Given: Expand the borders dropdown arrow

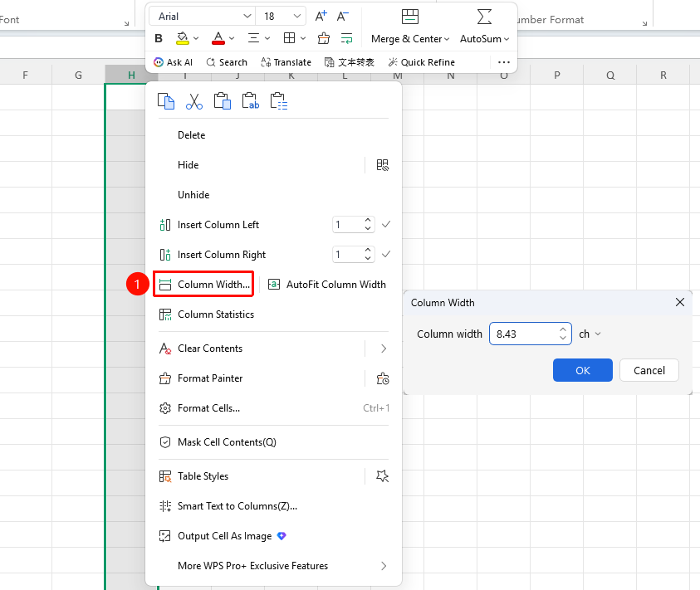Looking at the screenshot, I should click(x=303, y=38).
